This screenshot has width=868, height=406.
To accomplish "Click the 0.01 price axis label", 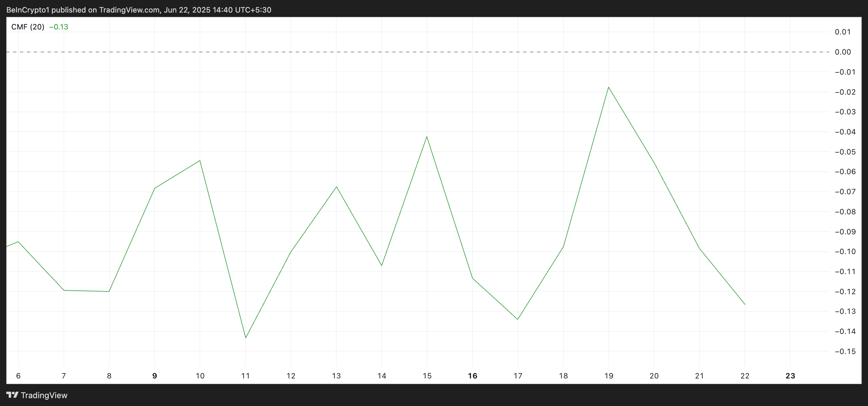I will 842,32.
